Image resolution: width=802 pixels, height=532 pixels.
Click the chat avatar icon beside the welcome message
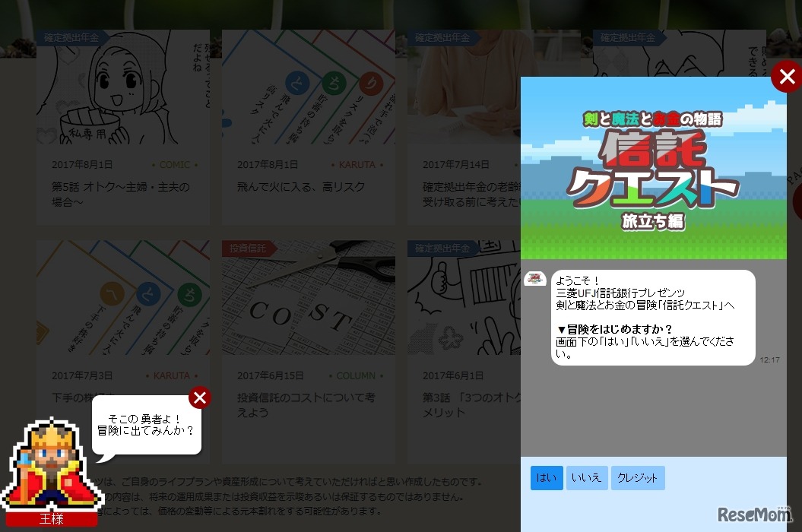(x=535, y=279)
